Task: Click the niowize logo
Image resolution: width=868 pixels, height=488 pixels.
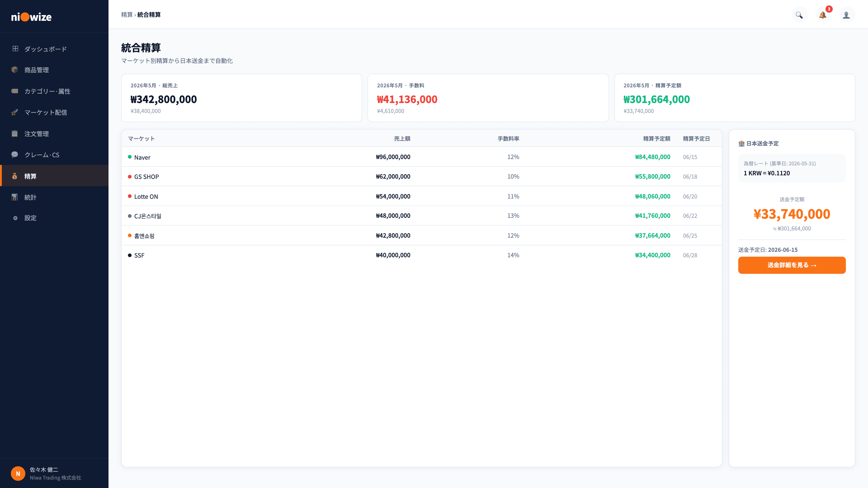Action: [x=31, y=17]
